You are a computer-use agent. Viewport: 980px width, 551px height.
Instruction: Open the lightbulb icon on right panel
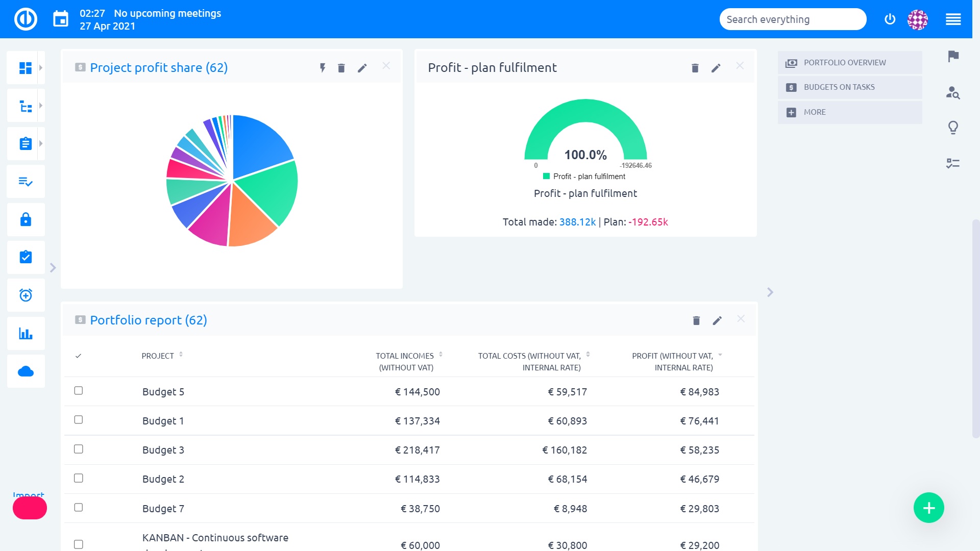point(953,127)
